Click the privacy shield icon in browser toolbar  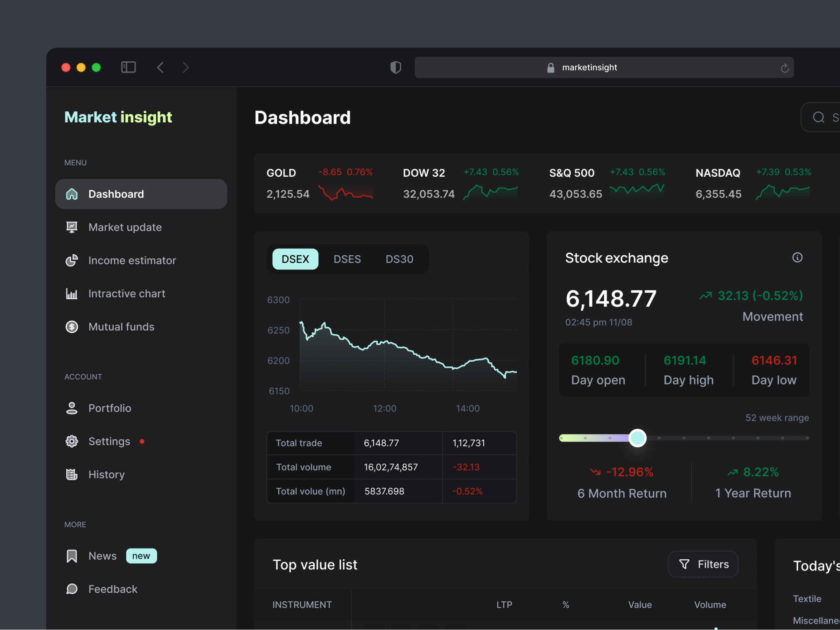point(396,67)
